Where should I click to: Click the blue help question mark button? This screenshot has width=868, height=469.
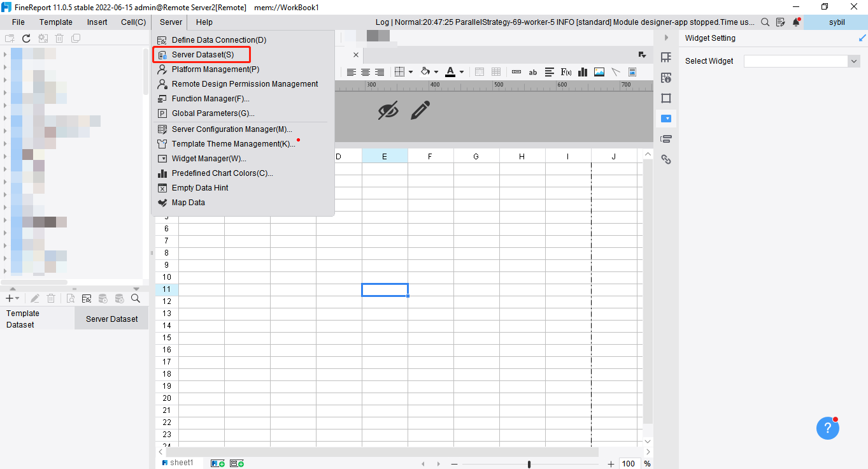(827, 428)
